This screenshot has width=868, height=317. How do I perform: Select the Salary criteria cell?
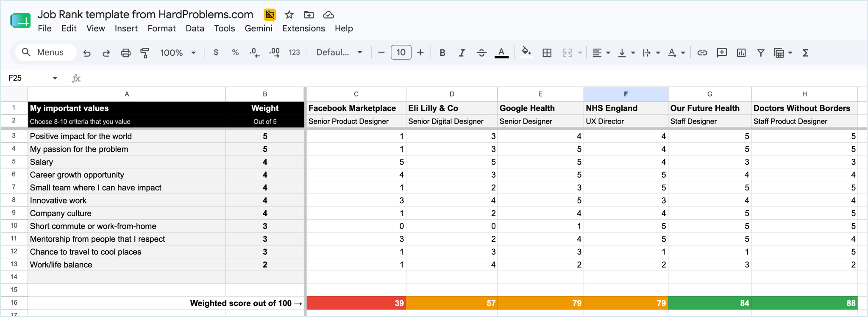(x=127, y=162)
